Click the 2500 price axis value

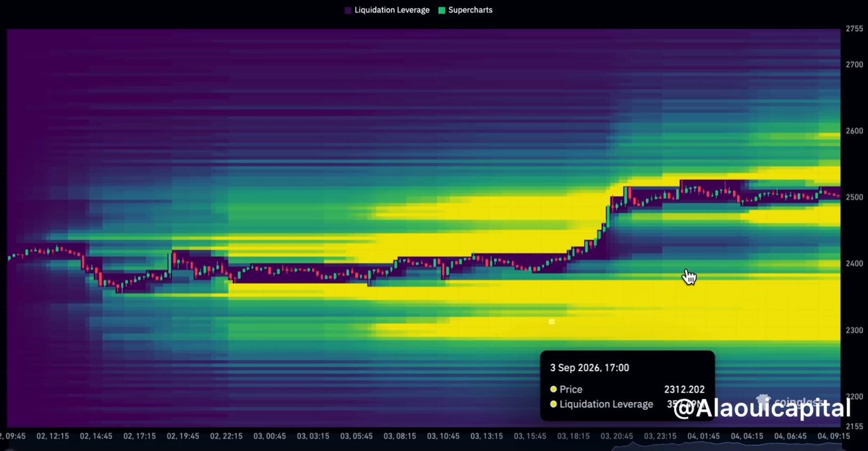tap(854, 197)
